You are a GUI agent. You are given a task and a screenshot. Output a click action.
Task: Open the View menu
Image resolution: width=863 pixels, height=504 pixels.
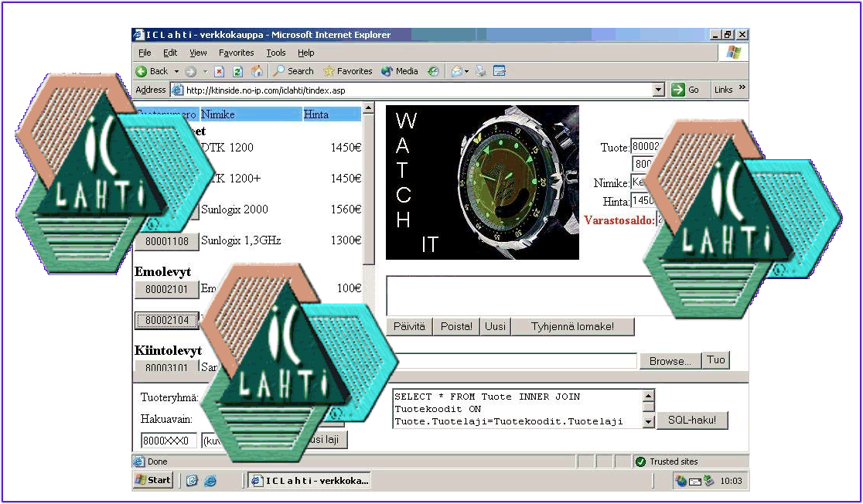click(198, 53)
